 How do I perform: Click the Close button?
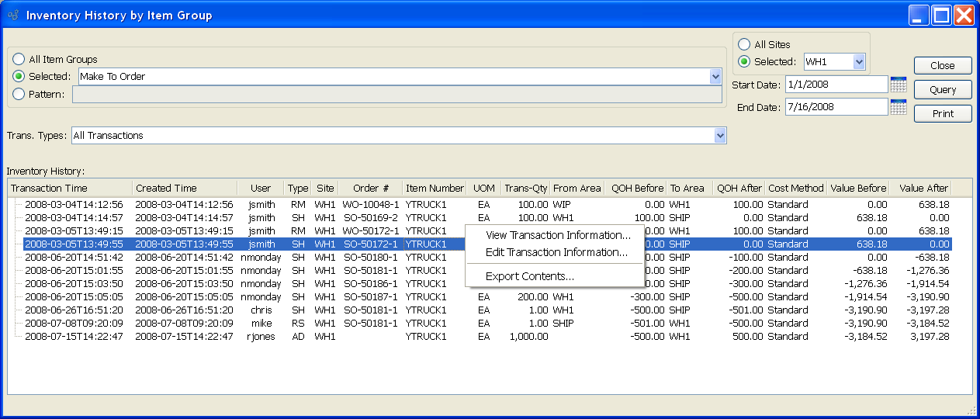pyautogui.click(x=943, y=66)
